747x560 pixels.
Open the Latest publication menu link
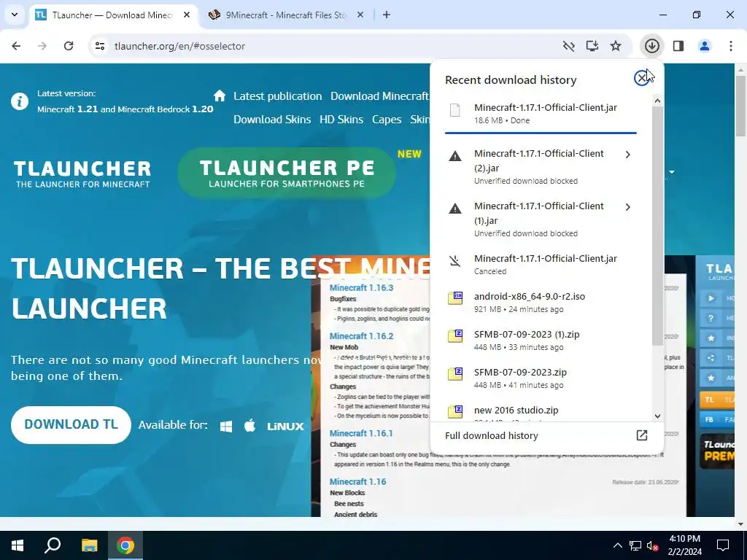277,96
